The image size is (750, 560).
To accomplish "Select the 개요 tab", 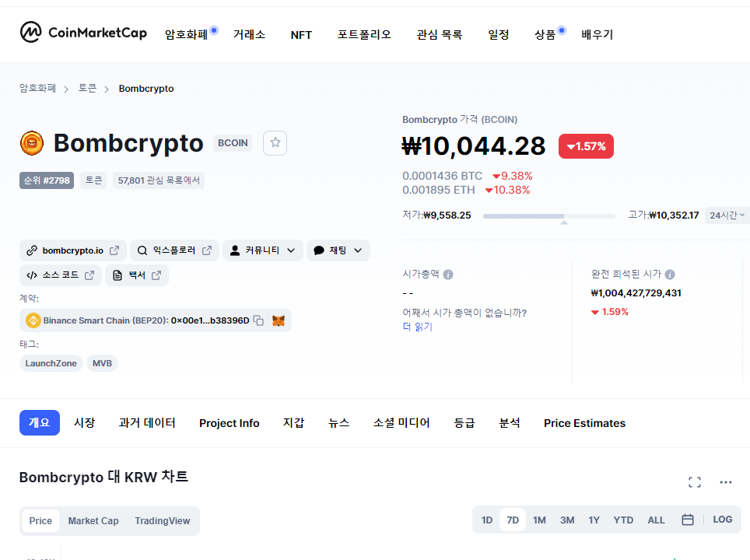I will click(x=40, y=423).
